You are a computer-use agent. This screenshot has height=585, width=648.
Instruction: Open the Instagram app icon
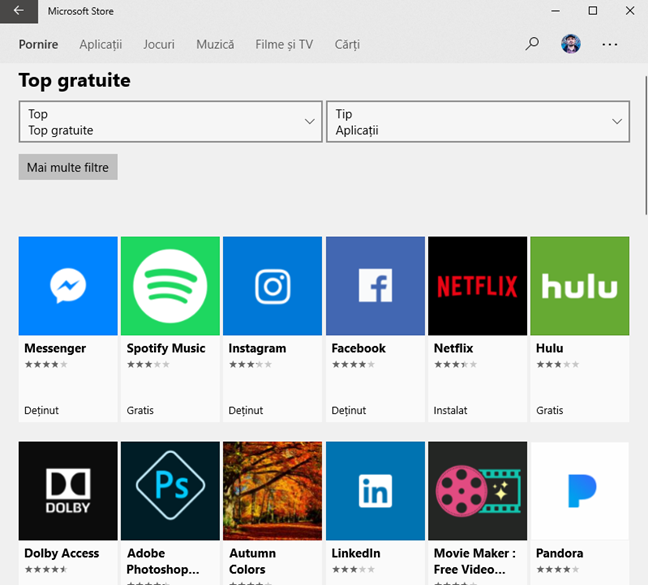(272, 286)
